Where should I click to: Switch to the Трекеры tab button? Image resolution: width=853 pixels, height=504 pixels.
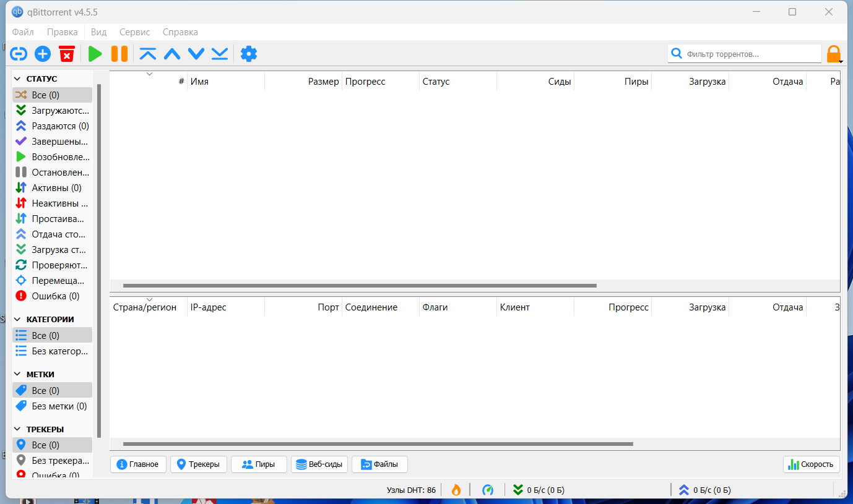pyautogui.click(x=199, y=464)
